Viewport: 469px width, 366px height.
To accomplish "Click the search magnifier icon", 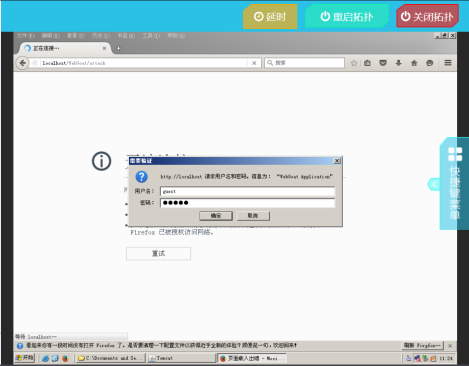I will (x=270, y=63).
